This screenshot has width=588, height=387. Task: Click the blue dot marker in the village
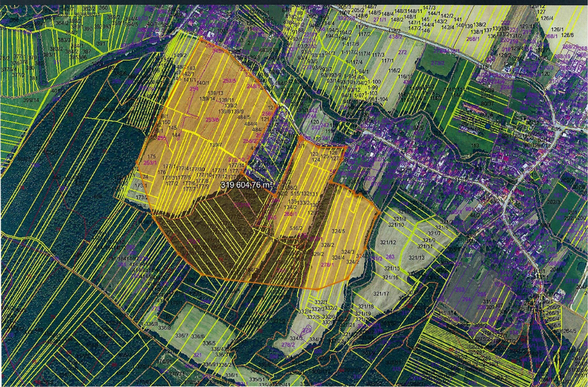(x=487, y=126)
